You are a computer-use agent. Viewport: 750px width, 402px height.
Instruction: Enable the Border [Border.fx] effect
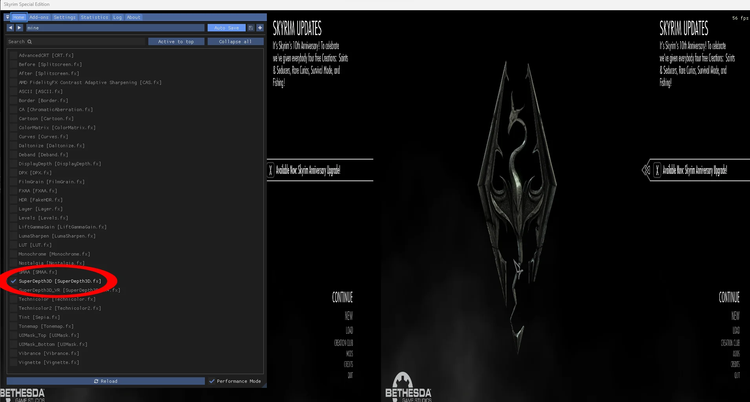tap(13, 100)
